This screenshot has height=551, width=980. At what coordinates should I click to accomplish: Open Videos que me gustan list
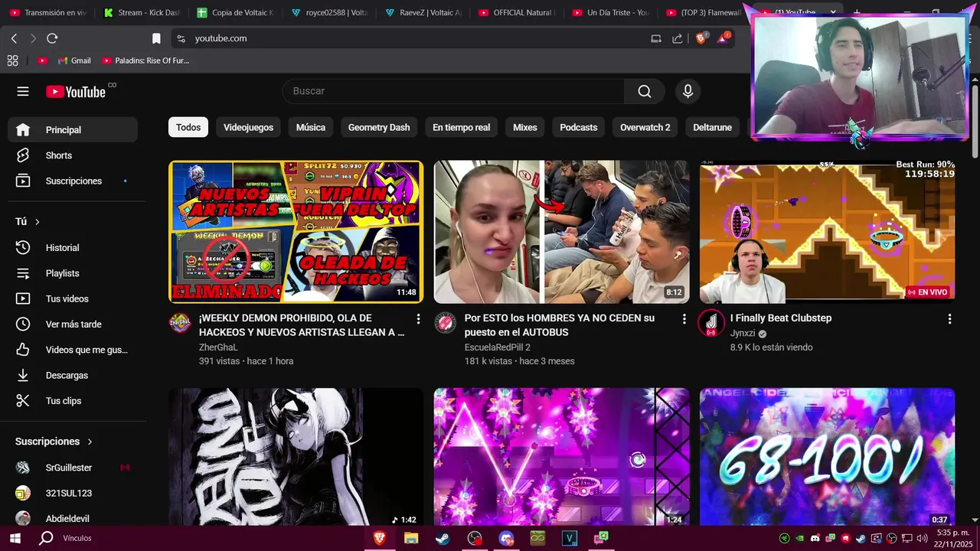(73, 350)
